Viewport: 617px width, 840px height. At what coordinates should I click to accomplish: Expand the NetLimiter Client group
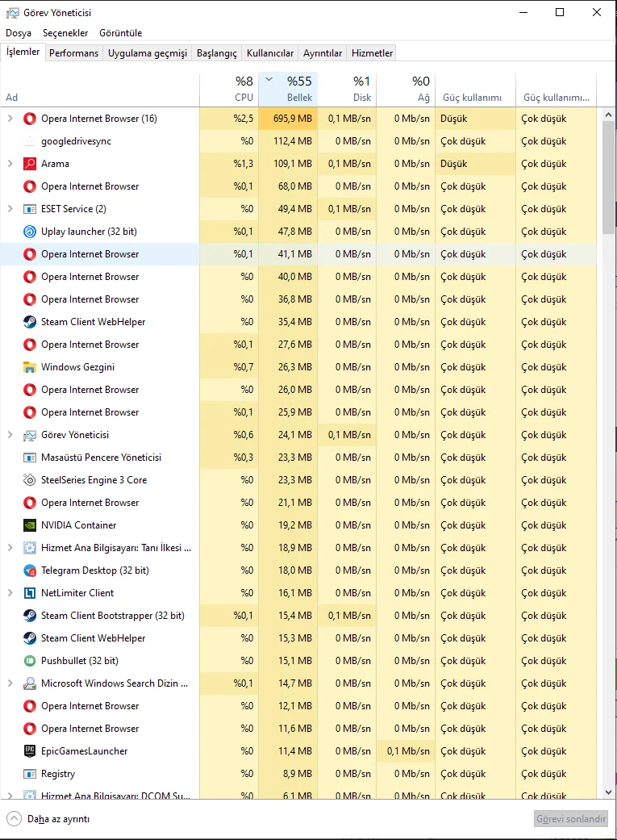[10, 593]
